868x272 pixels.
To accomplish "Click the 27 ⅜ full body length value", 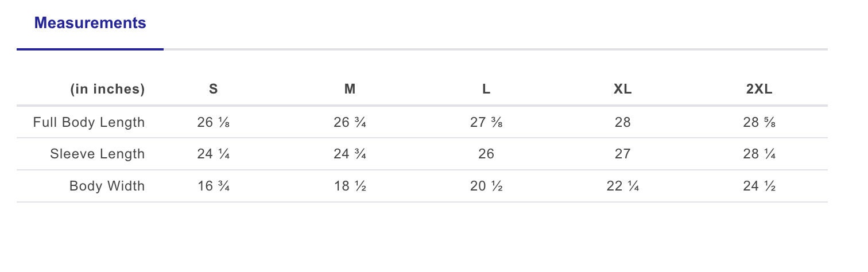I will pos(486,122).
